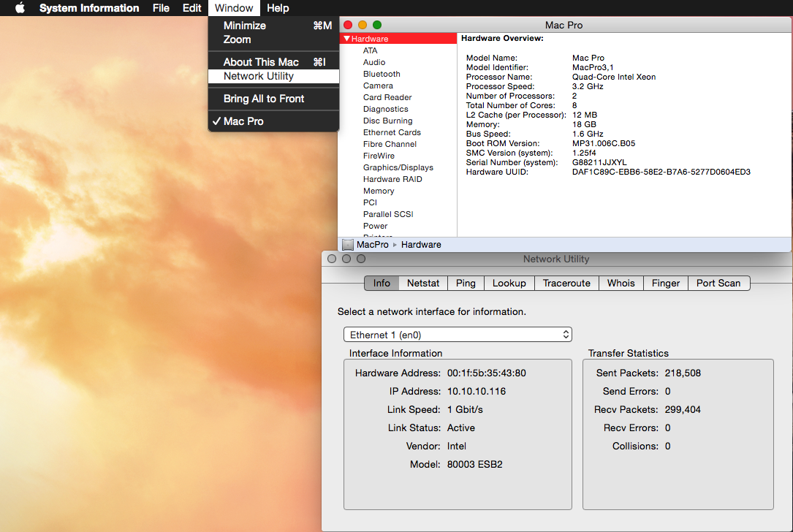Click the Network Utility window title
Image resolution: width=793 pixels, height=532 pixels.
[556, 259]
